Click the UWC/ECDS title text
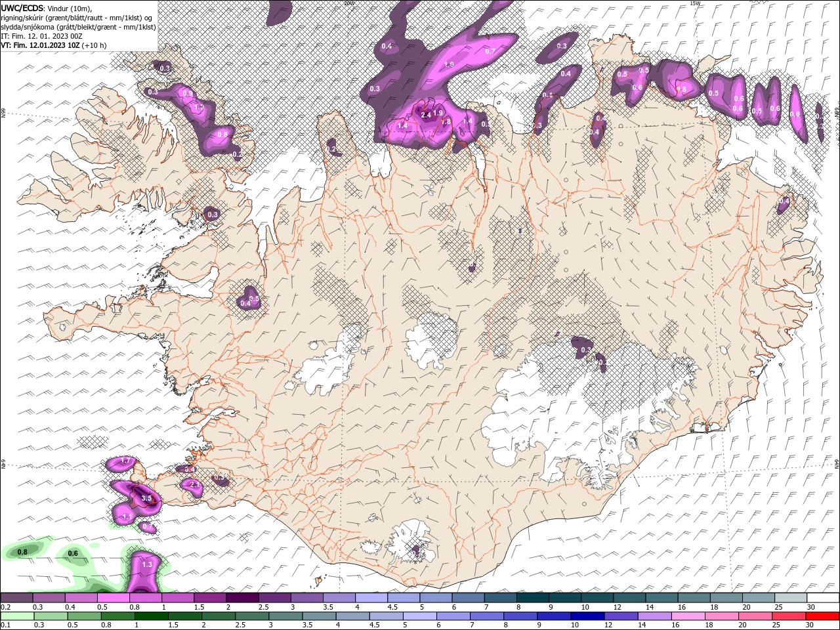Image resolution: width=840 pixels, height=630 pixels. point(22,7)
